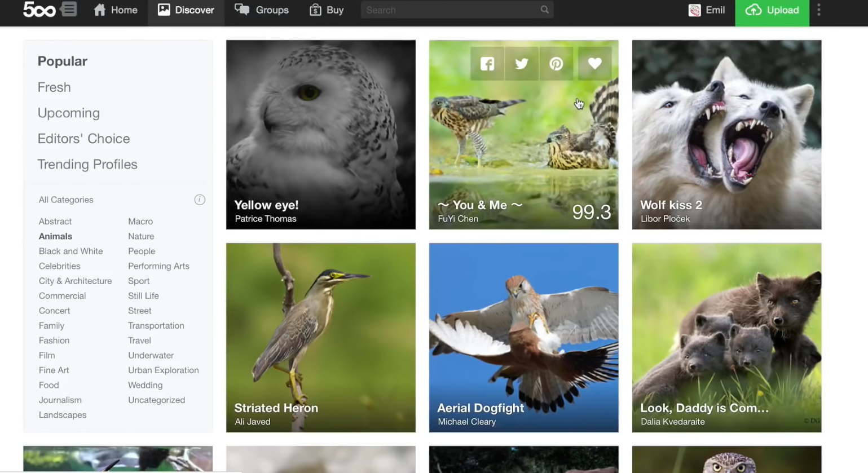Open the info icon beside All Categories

point(200,200)
